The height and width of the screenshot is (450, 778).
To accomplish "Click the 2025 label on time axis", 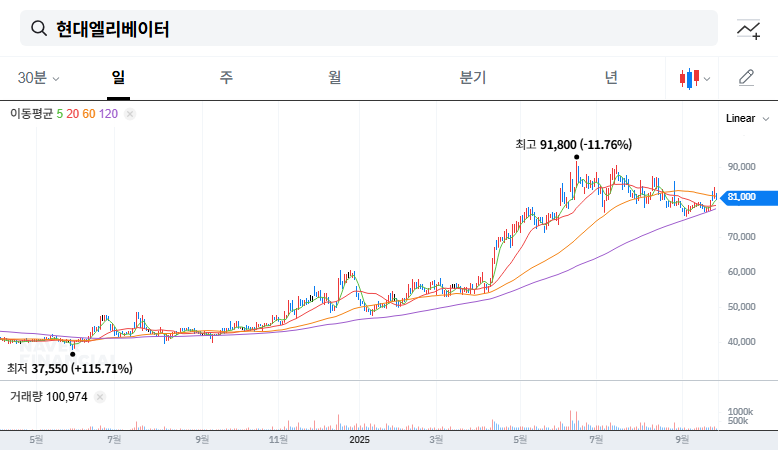I will point(359,440).
